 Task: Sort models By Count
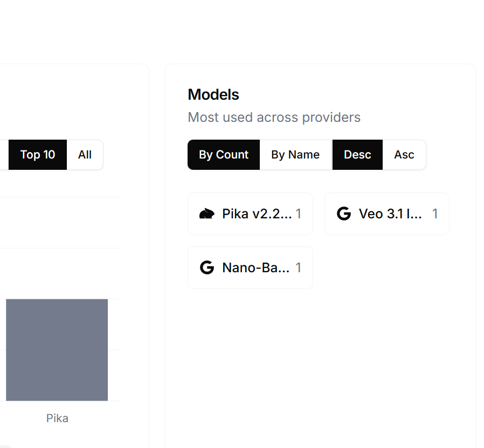point(224,155)
